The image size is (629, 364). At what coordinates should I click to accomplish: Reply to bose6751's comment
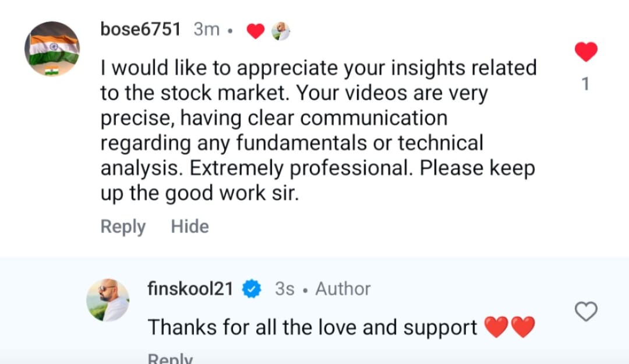click(123, 227)
